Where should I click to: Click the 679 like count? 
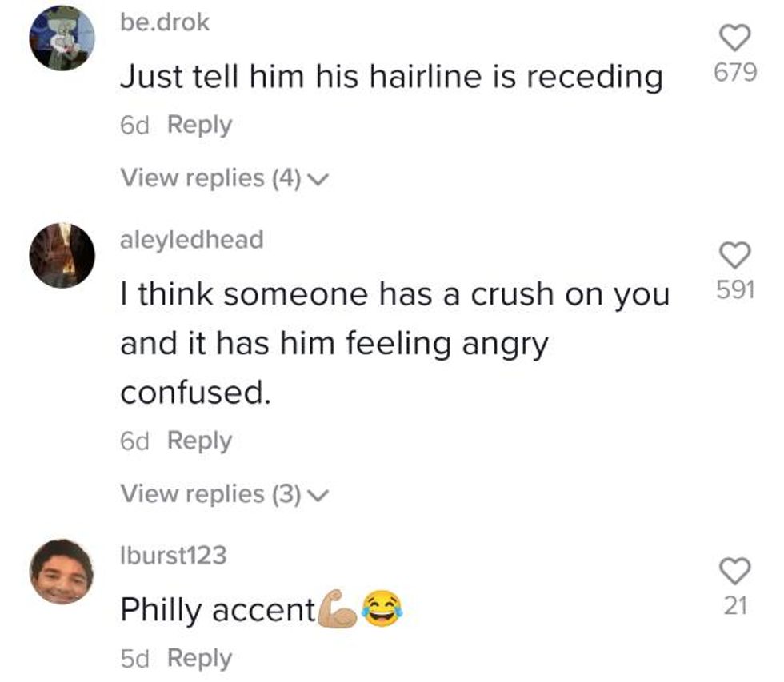(734, 73)
